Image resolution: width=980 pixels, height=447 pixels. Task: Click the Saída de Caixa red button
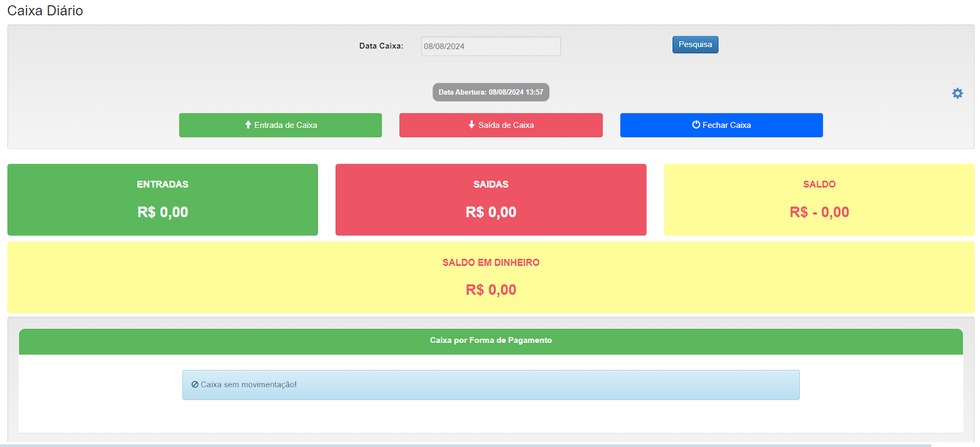(501, 125)
